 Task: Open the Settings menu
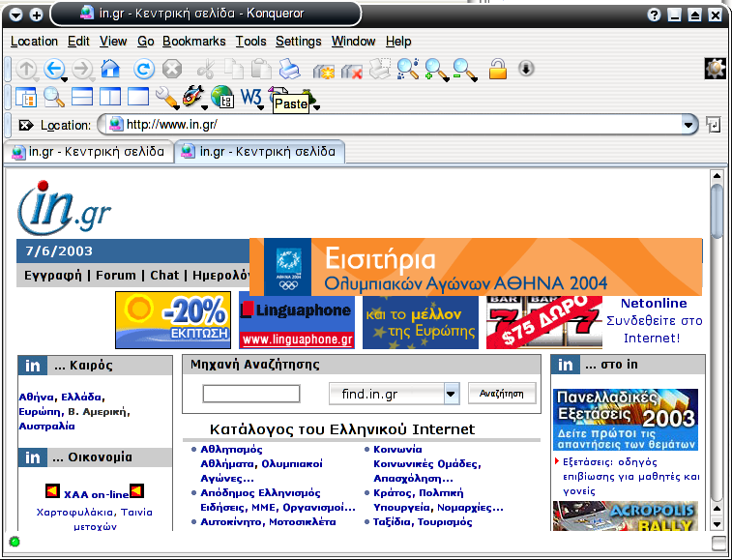point(298,42)
